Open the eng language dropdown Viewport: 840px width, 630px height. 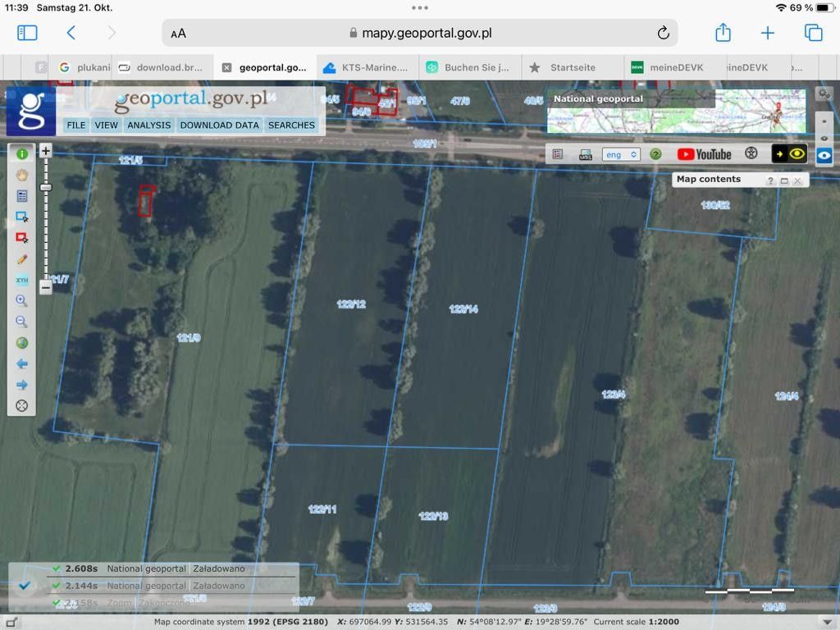pos(620,154)
